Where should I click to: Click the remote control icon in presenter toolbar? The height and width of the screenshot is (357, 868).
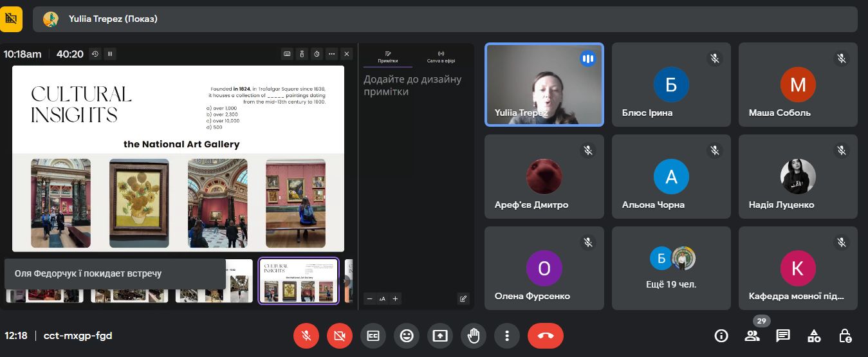[302, 54]
